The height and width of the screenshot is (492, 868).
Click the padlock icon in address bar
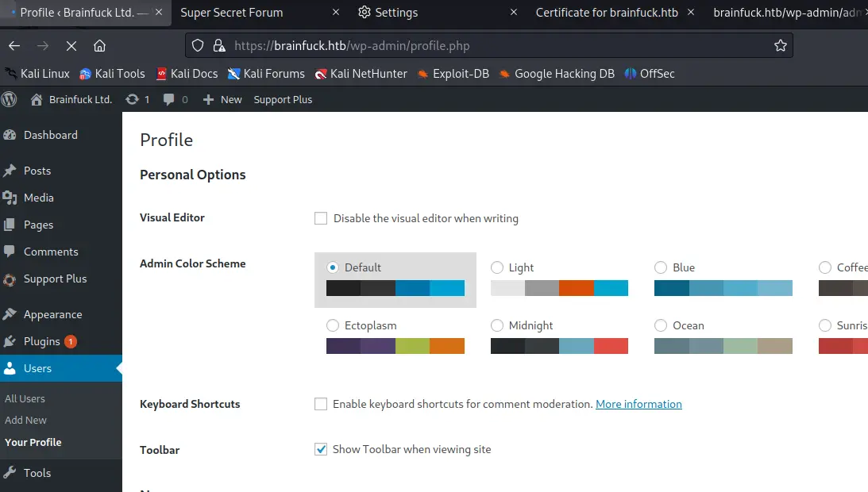point(220,46)
